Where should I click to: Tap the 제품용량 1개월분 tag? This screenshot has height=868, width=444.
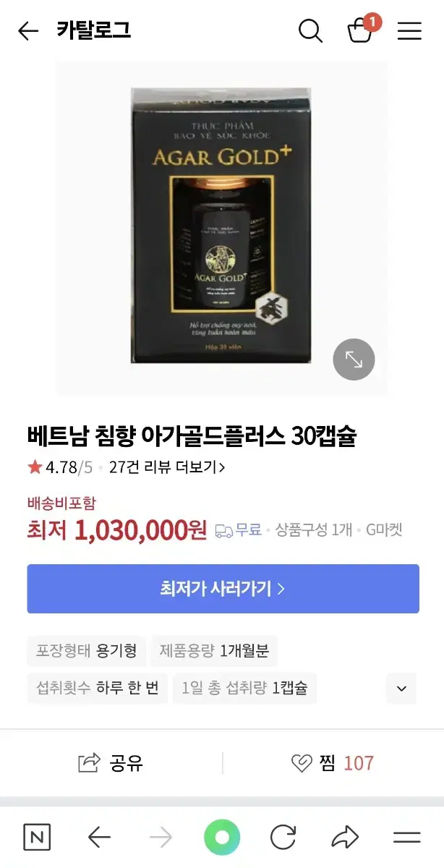214,651
